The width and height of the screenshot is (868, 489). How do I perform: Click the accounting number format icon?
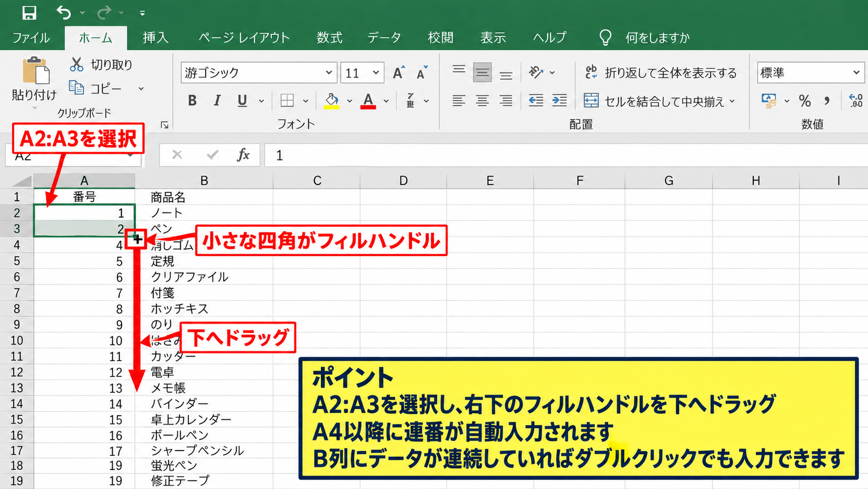(x=769, y=100)
